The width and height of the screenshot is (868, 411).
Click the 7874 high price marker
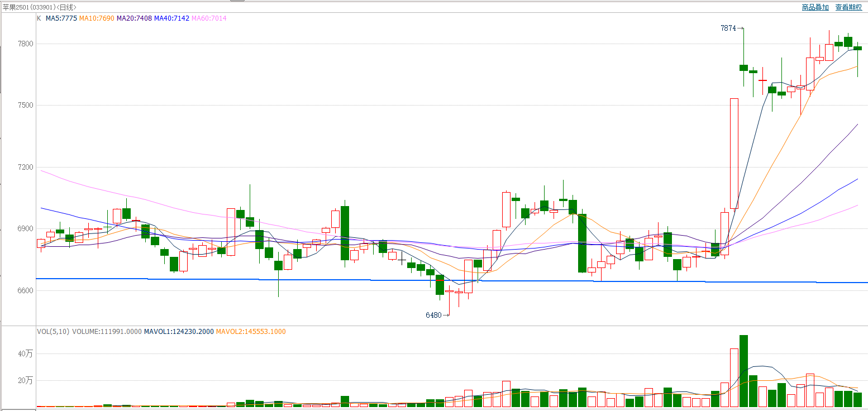pyautogui.click(x=732, y=27)
